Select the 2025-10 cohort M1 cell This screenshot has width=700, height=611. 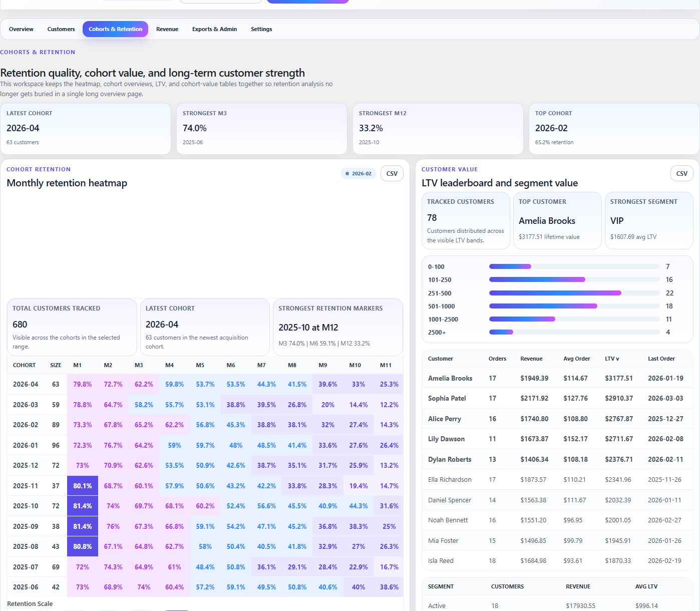coord(83,506)
